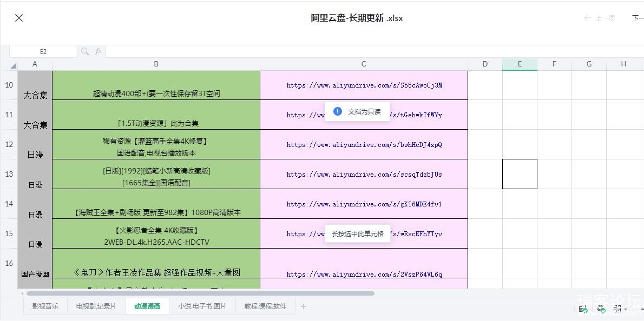Screen dimensions: 644x321
Task: Select cell 「1.5T动漫资源」此为合集
Action: pos(156,115)
